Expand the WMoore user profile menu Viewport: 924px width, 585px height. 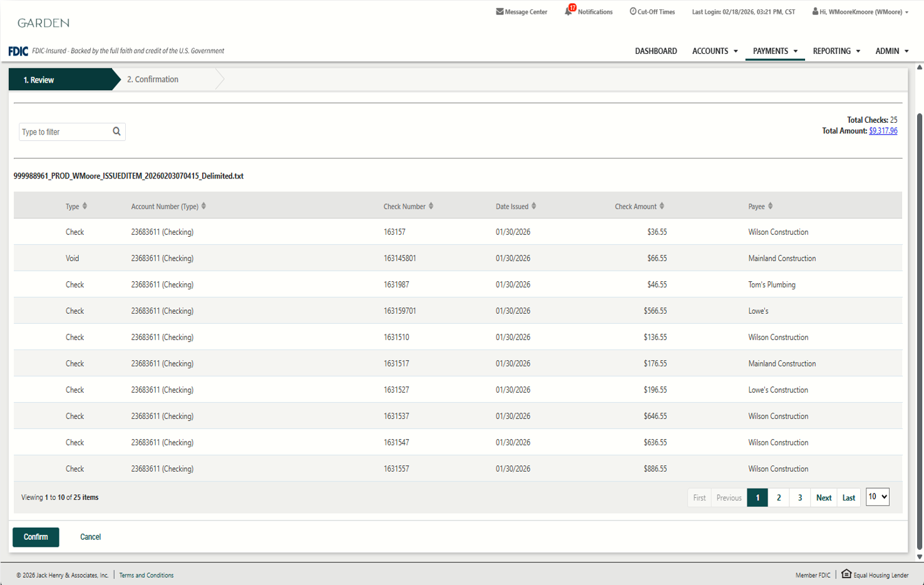[x=861, y=12]
